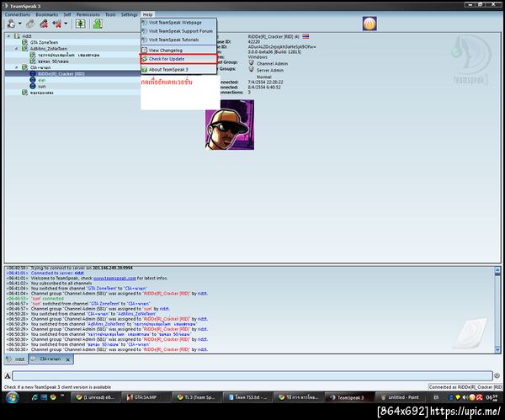Click the Internet Explorer quick launch icon

[35, 397]
